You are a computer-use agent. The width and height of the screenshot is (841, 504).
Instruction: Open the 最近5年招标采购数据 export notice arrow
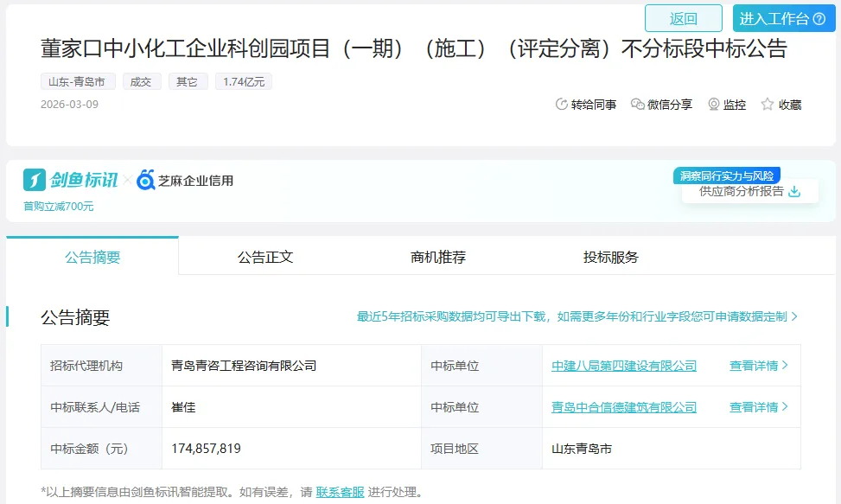pyautogui.click(x=794, y=317)
